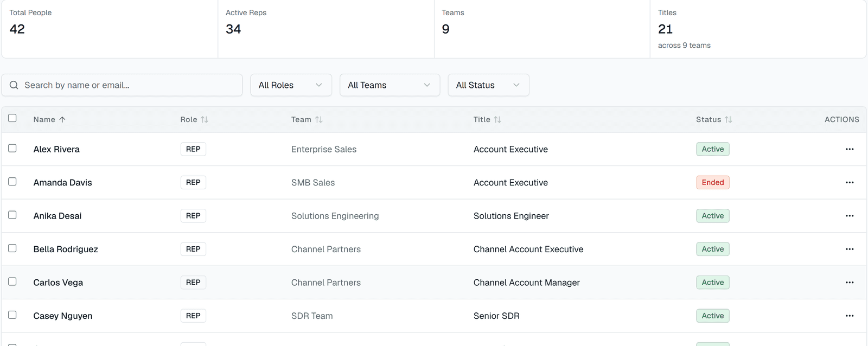Click the Teams stat card
Image resolution: width=868 pixels, height=346 pixels.
point(542,29)
